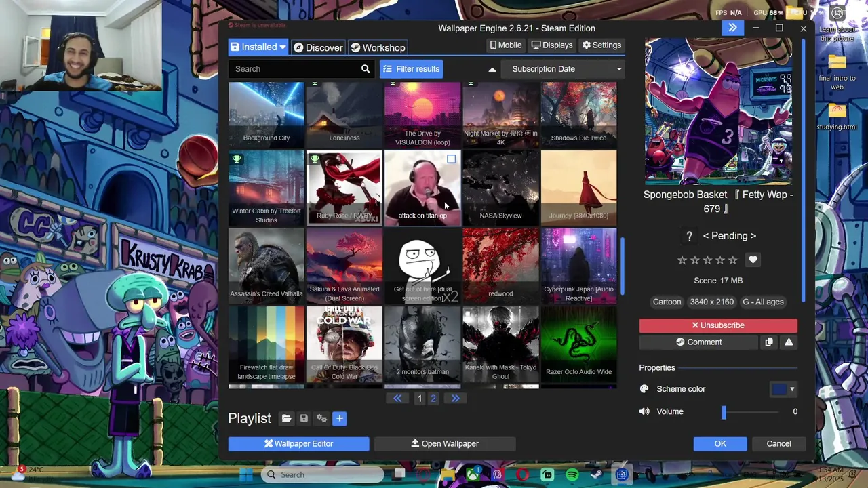Click the save playlist disk icon
This screenshot has width=868, height=488.
pos(304,419)
